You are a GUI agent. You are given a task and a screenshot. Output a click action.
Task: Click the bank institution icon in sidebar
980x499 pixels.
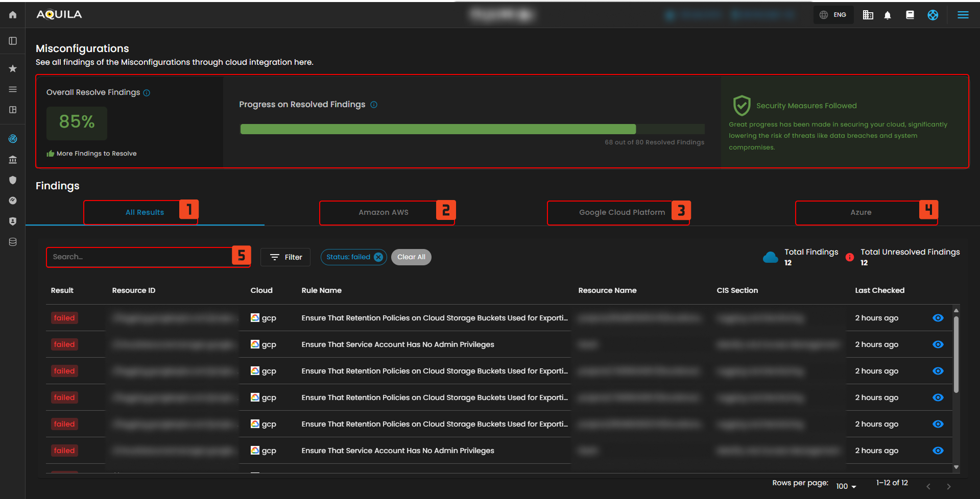pyautogui.click(x=13, y=160)
